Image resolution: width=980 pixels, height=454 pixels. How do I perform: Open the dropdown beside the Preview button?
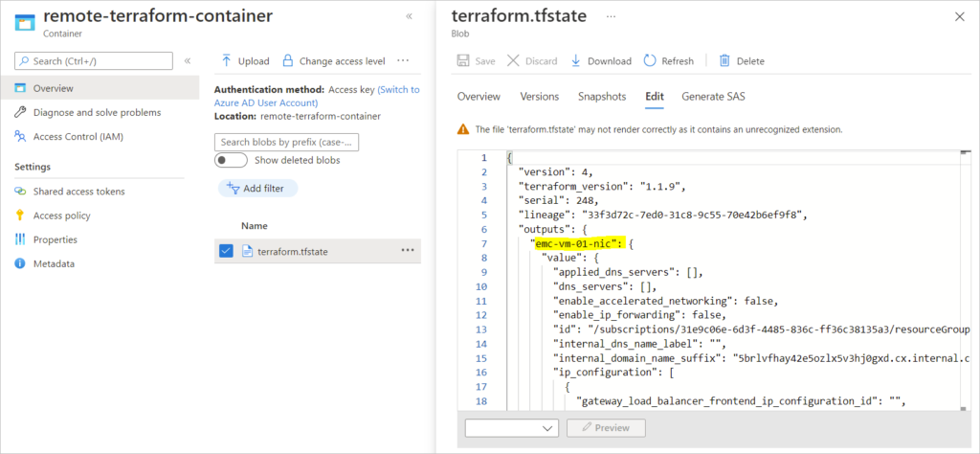pyautogui.click(x=512, y=428)
